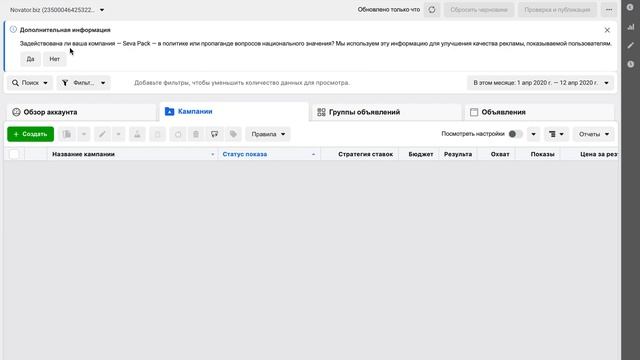This screenshot has height=360, width=640.
Task: Open the Поиск search dropdown
Action: [30, 83]
